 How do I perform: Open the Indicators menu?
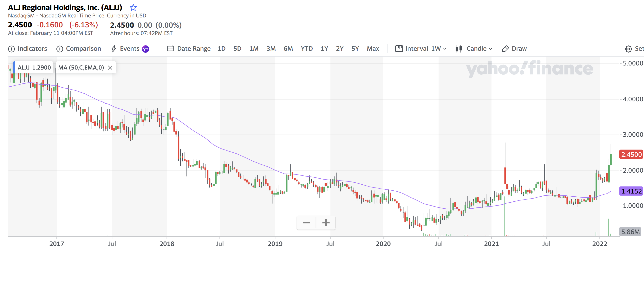[x=28, y=49]
